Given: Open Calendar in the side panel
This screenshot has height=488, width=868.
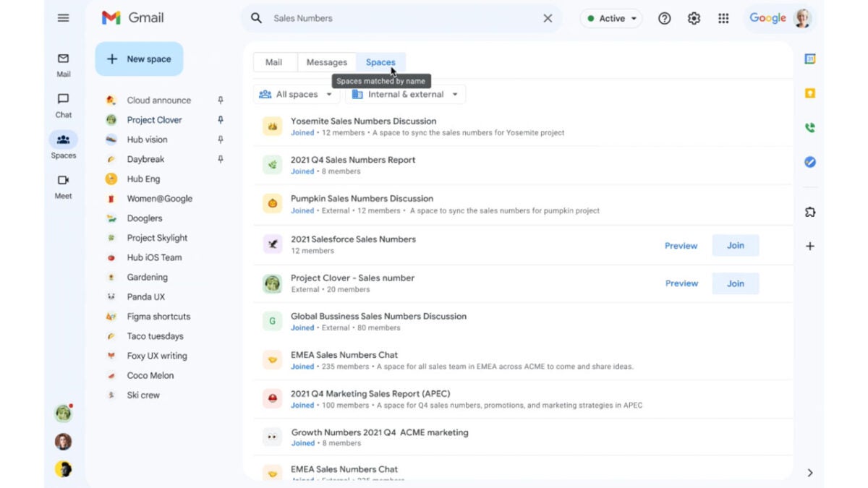Looking at the screenshot, I should coord(810,59).
